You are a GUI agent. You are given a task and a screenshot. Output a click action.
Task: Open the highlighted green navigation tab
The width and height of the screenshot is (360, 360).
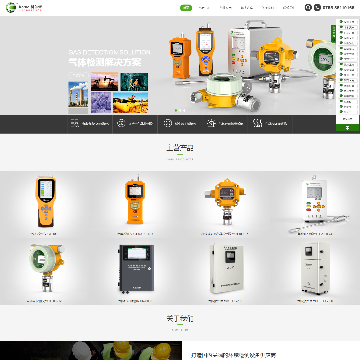[186, 8]
